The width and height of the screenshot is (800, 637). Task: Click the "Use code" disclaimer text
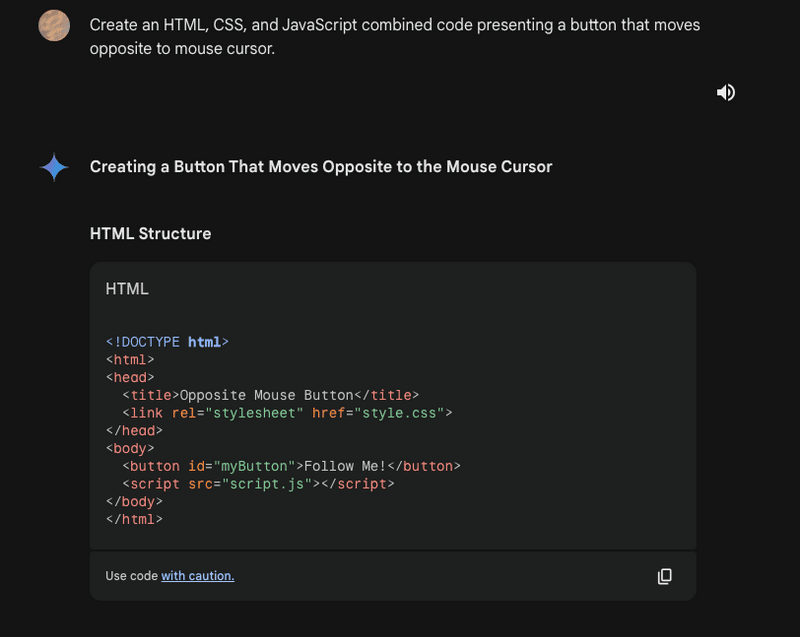pyautogui.click(x=131, y=576)
